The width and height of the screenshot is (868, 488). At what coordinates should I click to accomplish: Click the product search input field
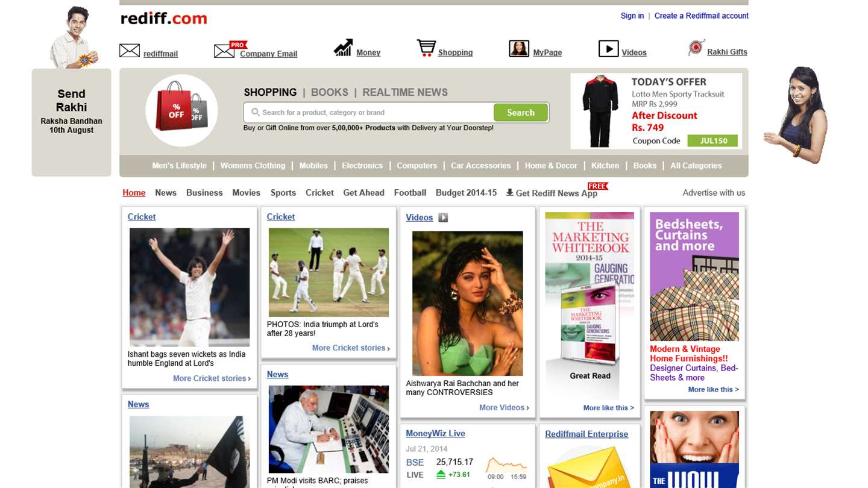click(369, 113)
